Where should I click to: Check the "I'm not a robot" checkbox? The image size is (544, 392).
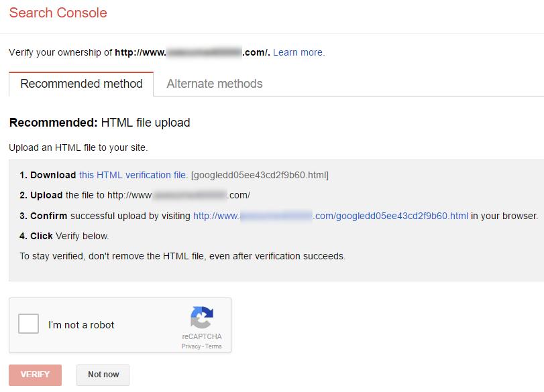pyautogui.click(x=28, y=324)
